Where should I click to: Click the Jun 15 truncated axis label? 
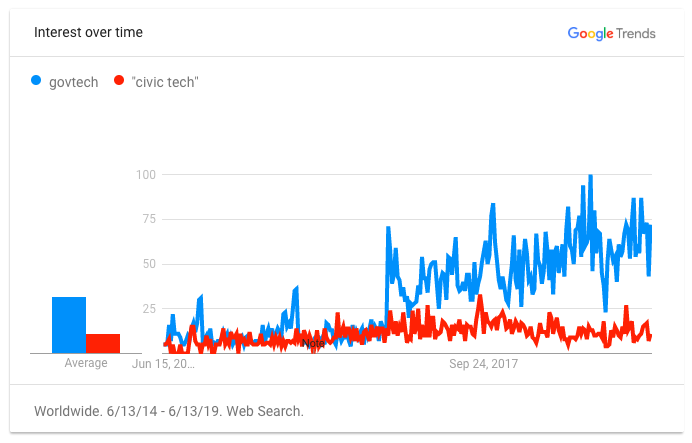point(164,363)
